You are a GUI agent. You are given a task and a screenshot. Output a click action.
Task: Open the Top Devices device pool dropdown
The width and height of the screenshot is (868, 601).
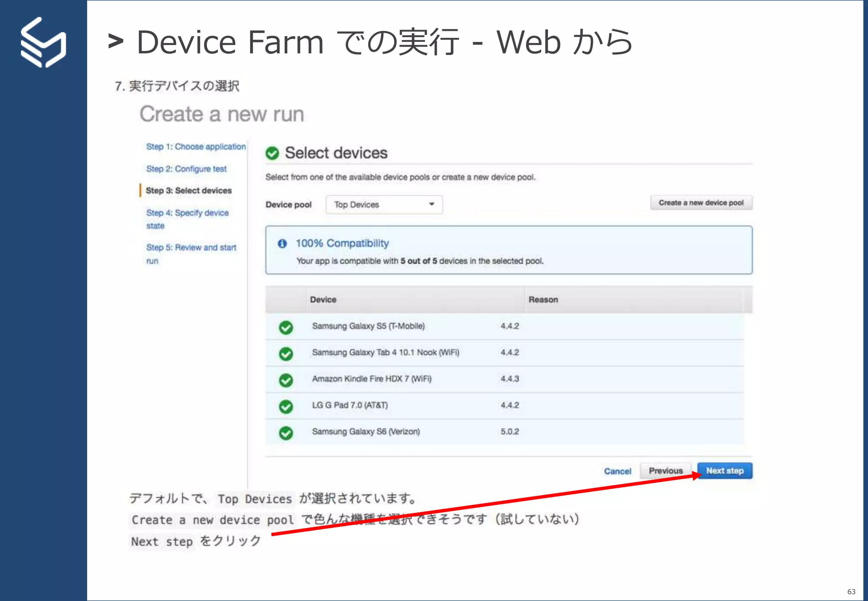coord(384,204)
